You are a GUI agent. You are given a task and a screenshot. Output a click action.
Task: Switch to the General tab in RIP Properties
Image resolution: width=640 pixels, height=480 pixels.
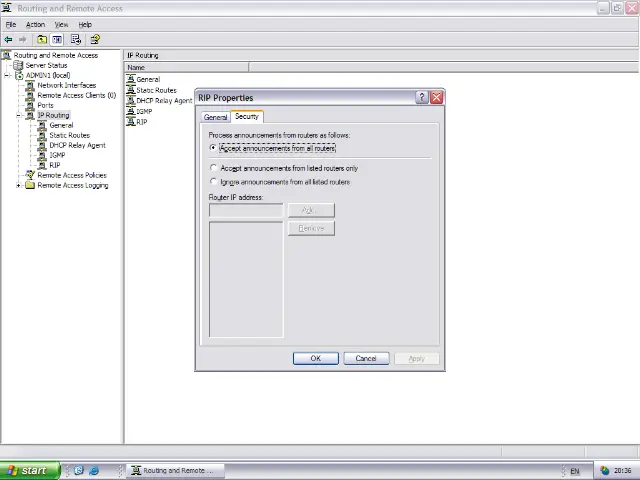(216, 117)
